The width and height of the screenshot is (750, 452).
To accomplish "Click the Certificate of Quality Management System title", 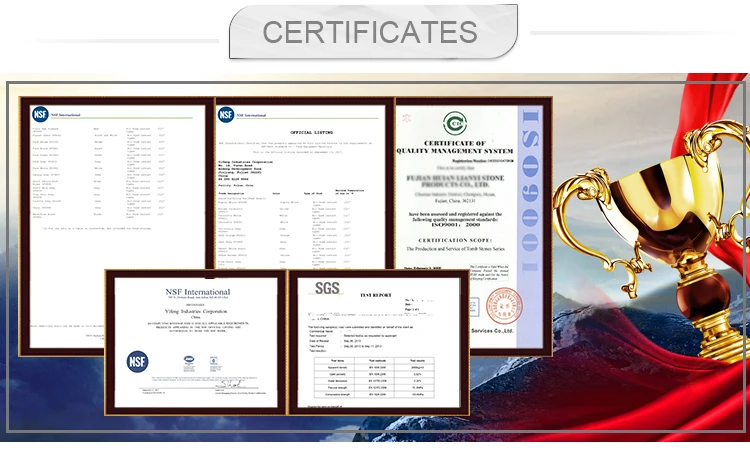I will (x=457, y=146).
